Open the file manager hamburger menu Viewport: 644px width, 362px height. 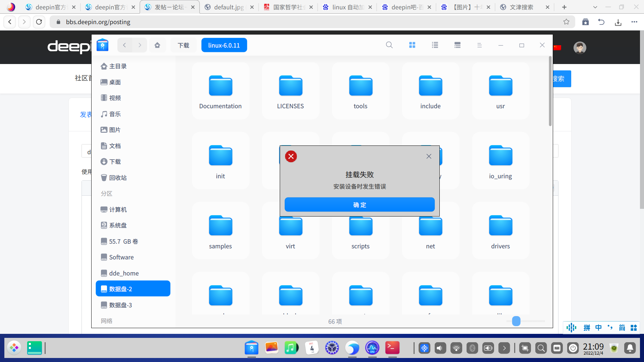(x=479, y=45)
